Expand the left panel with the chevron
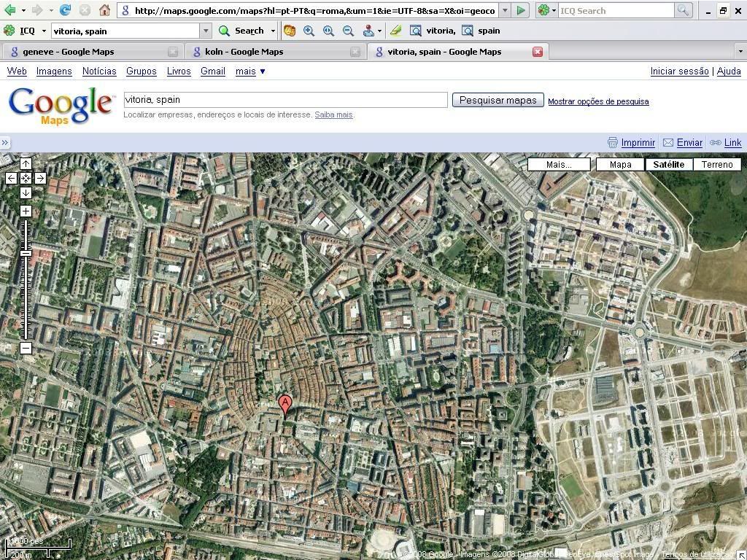Viewport: 747px width, 560px height. coord(5,143)
